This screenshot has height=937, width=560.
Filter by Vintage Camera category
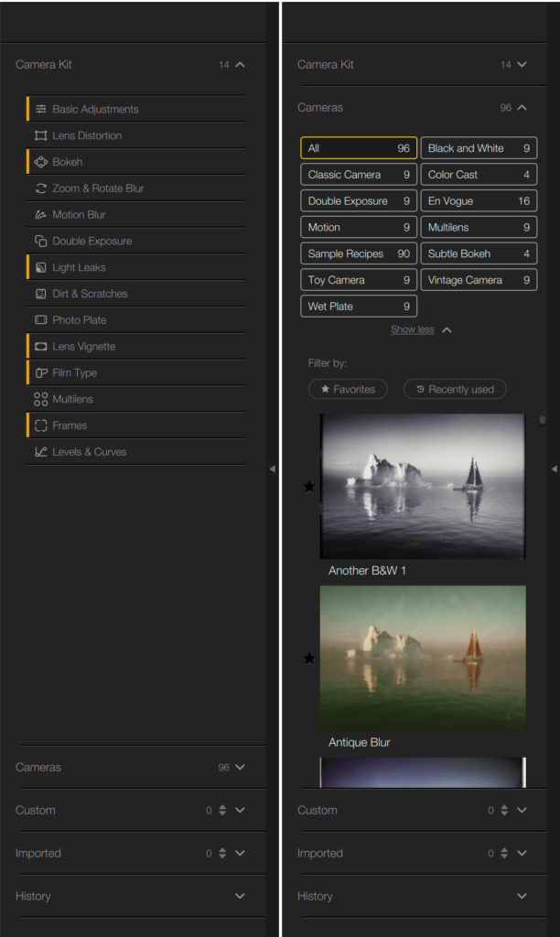(x=479, y=279)
